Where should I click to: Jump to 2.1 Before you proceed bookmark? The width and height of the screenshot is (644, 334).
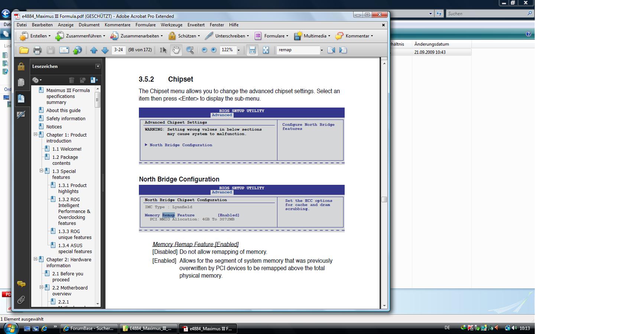coord(68,277)
